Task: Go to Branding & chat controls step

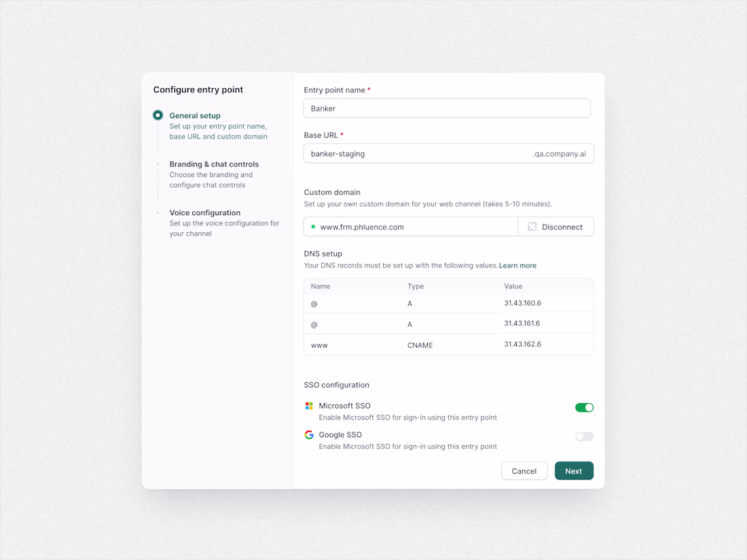Action: (x=214, y=164)
